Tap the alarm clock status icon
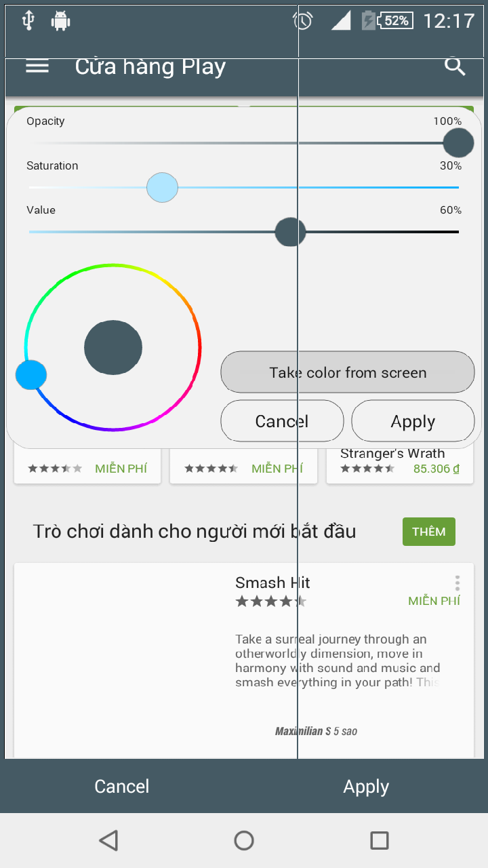 [x=302, y=20]
